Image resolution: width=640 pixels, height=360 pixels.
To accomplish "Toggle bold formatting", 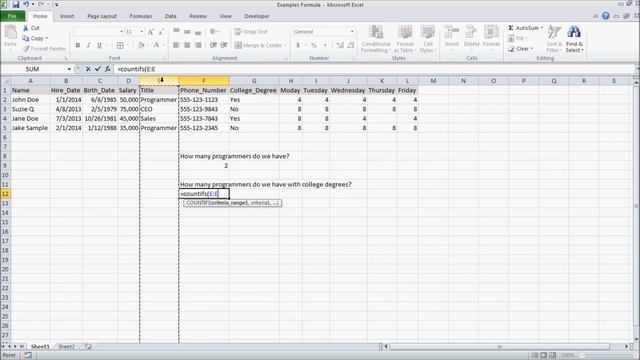I will (x=78, y=45).
